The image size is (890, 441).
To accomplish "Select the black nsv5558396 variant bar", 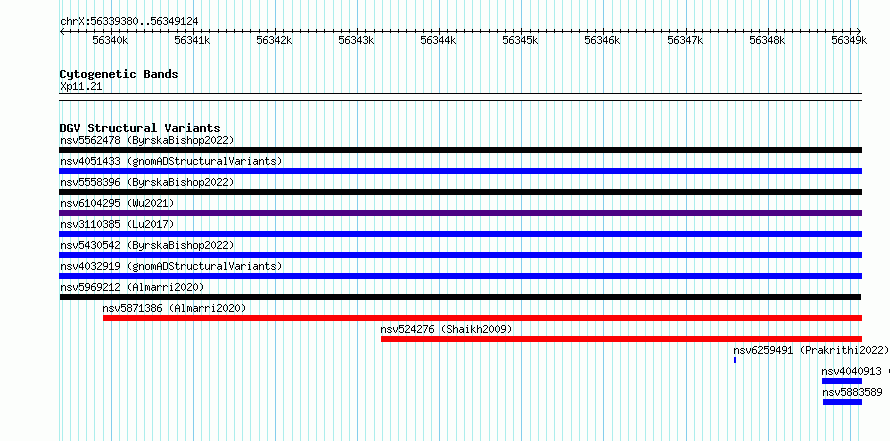I will tap(461, 192).
